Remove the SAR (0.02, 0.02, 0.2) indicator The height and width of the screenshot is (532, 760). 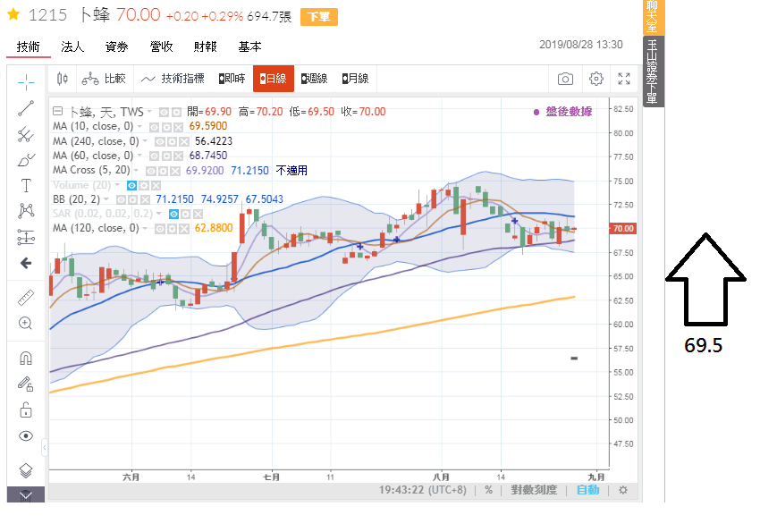(x=198, y=215)
